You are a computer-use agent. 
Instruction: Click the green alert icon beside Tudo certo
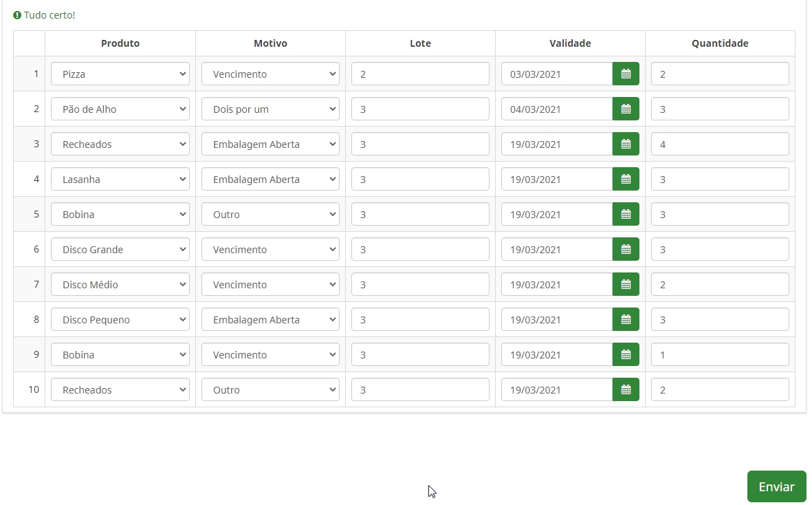tap(17, 15)
